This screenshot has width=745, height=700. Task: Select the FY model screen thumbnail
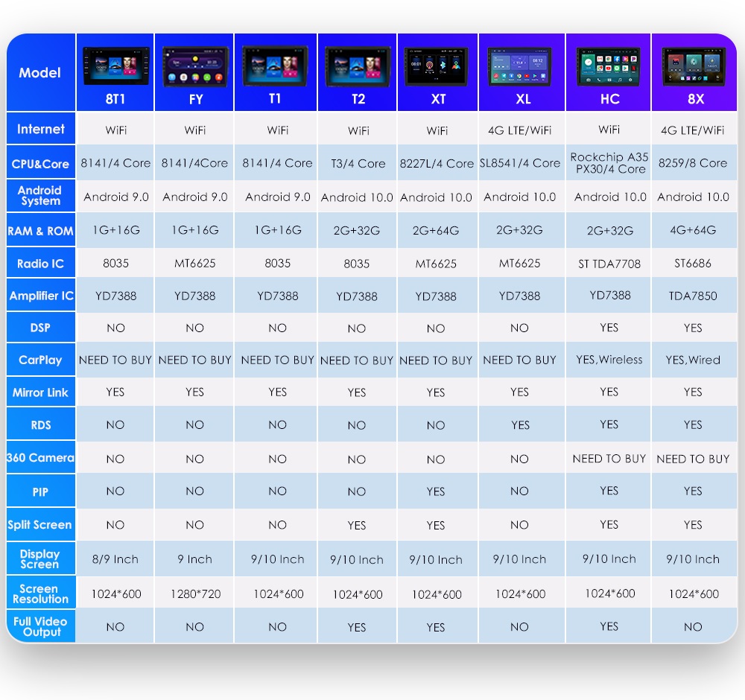pos(195,66)
